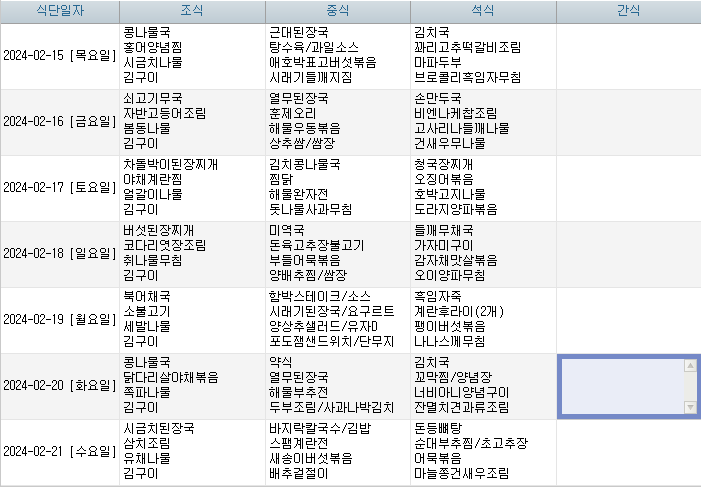
Task: Click scroll down arrow in snack text box
Action: [x=690, y=407]
